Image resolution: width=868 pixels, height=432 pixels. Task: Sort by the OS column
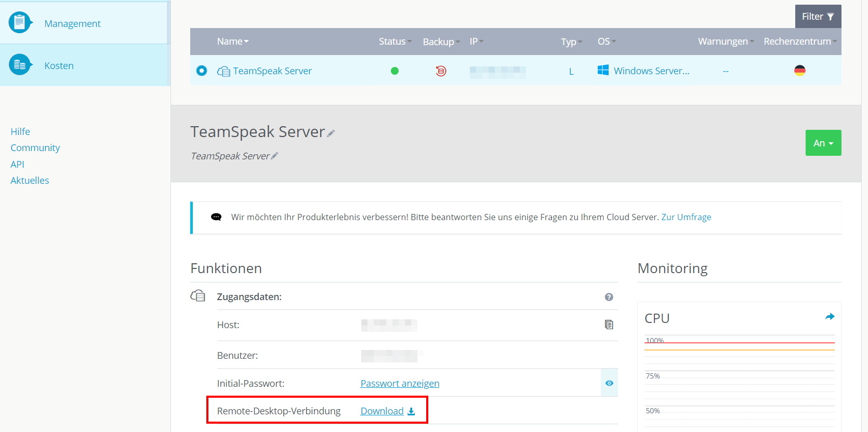pyautogui.click(x=607, y=41)
